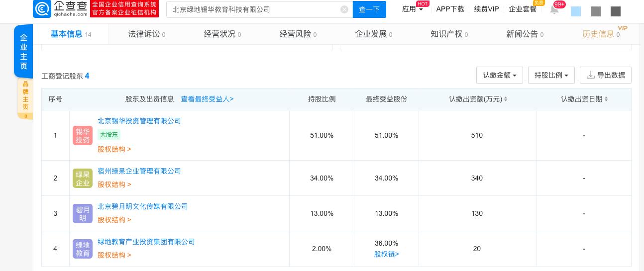Open the 认缴金额 dropdown filter

pyautogui.click(x=500, y=75)
